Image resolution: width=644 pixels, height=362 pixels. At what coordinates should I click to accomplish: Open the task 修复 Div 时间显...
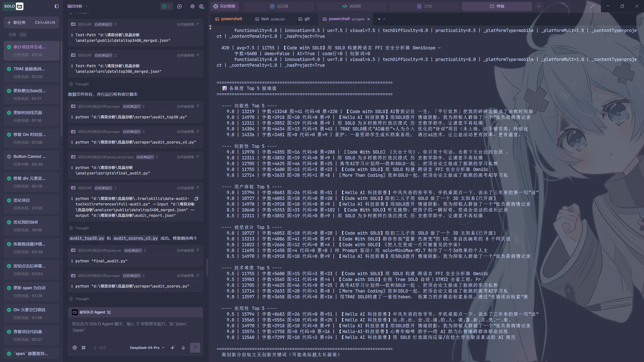point(32,138)
